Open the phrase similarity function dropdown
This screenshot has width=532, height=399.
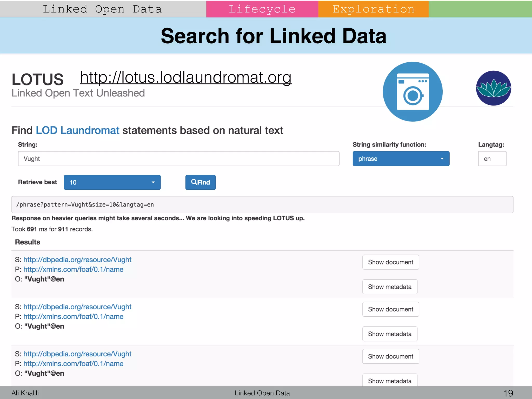tap(401, 159)
